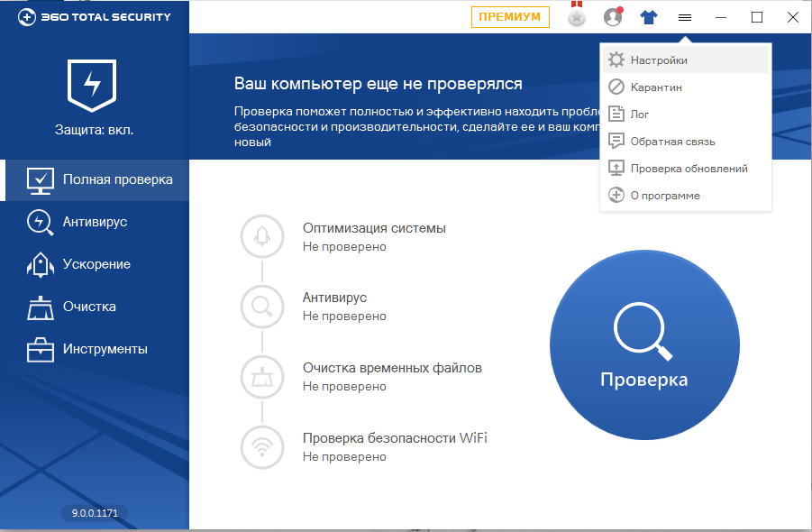This screenshot has width=812, height=532.
Task: Click the gear icon beside Настройки
Action: coord(616,60)
